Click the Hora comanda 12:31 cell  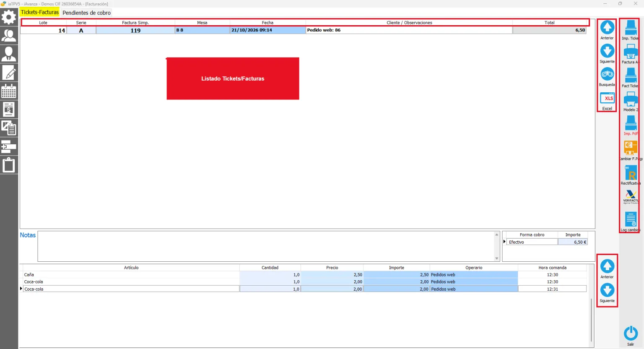point(552,289)
